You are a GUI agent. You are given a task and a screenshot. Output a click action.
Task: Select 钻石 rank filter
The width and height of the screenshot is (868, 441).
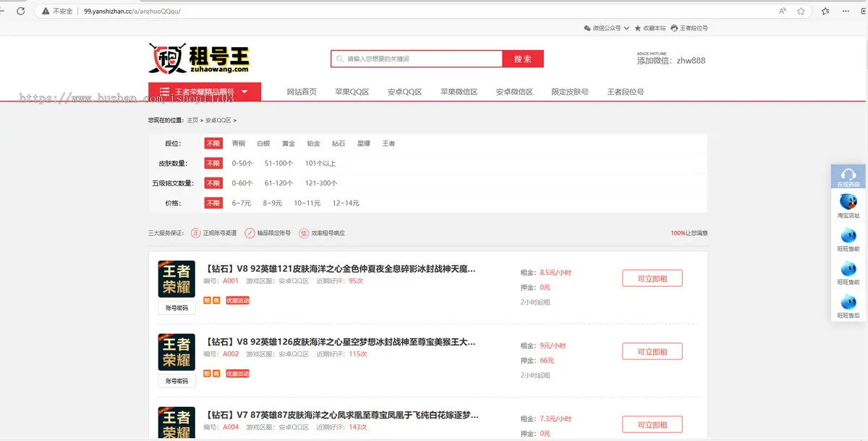coord(339,143)
